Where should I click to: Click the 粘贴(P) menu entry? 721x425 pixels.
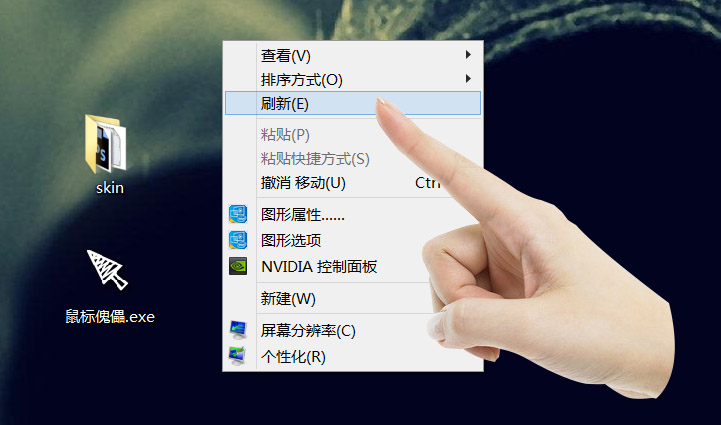click(x=285, y=135)
